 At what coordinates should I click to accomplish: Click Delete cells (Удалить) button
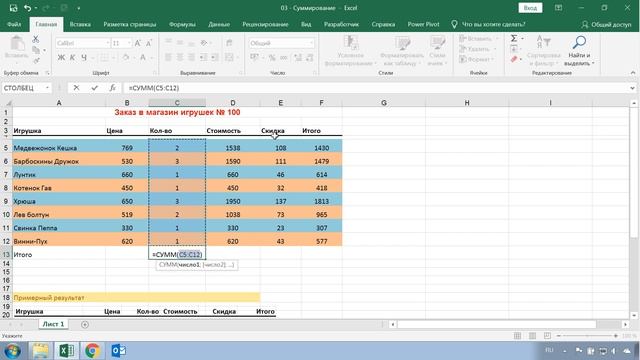[x=478, y=49]
